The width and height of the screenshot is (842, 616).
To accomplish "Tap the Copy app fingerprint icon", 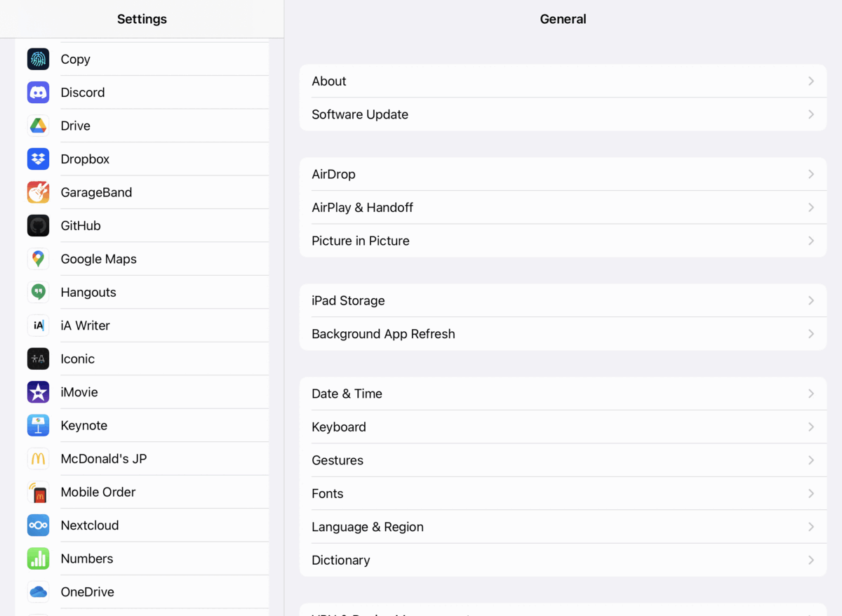I will point(38,59).
